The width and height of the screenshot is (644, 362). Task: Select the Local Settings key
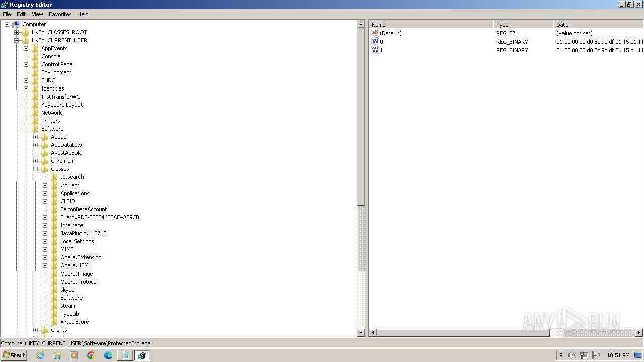(x=77, y=241)
